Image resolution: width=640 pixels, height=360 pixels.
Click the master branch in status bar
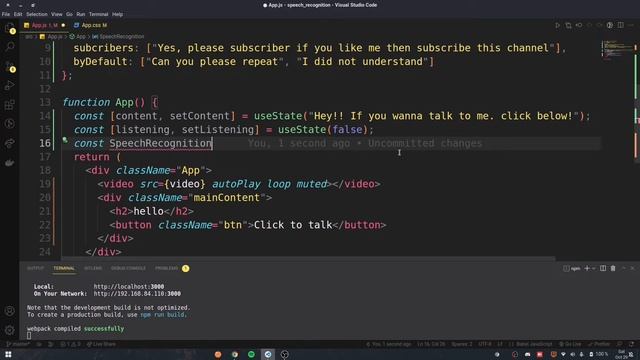pyautogui.click(x=18, y=344)
